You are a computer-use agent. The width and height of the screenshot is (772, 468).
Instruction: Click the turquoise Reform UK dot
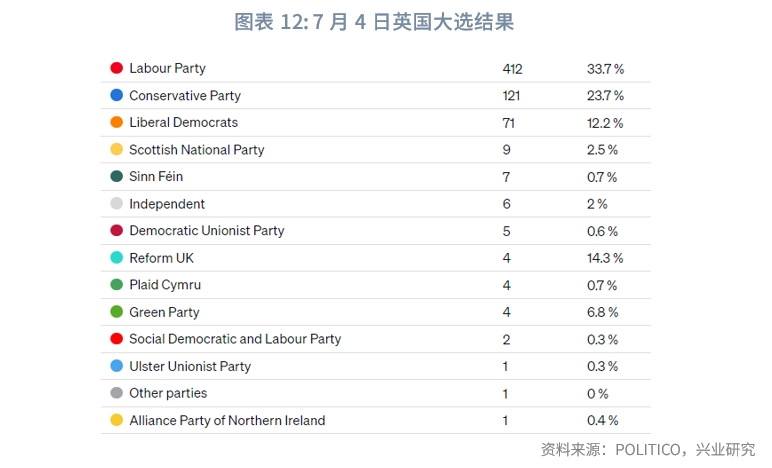pyautogui.click(x=117, y=257)
